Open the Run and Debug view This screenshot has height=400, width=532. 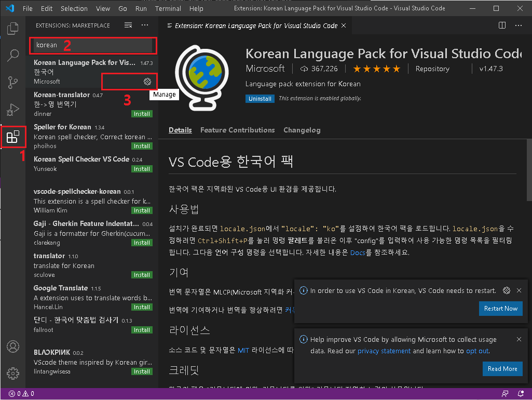pyautogui.click(x=13, y=109)
